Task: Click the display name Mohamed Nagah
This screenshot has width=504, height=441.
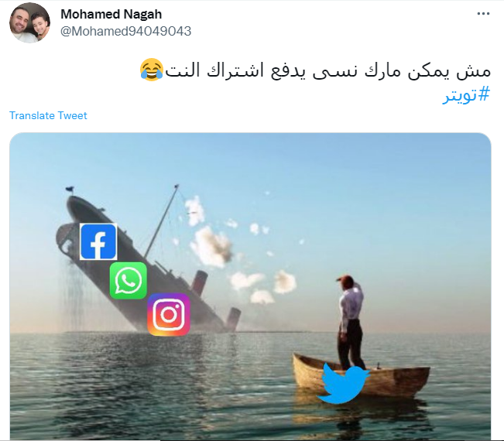Action: (111, 14)
